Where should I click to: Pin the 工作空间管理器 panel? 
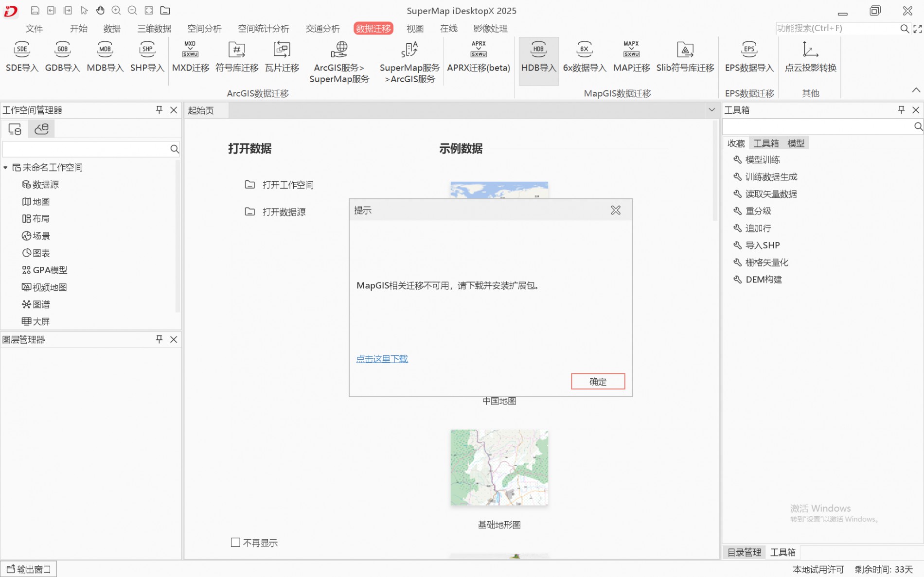coord(159,110)
